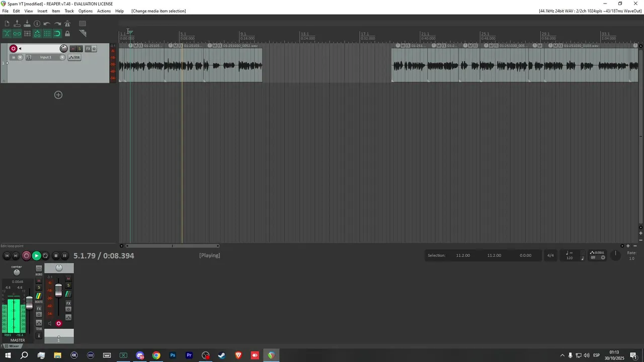This screenshot has height=362, width=644.
Task: Add new track with plus icon
Action: click(x=58, y=95)
